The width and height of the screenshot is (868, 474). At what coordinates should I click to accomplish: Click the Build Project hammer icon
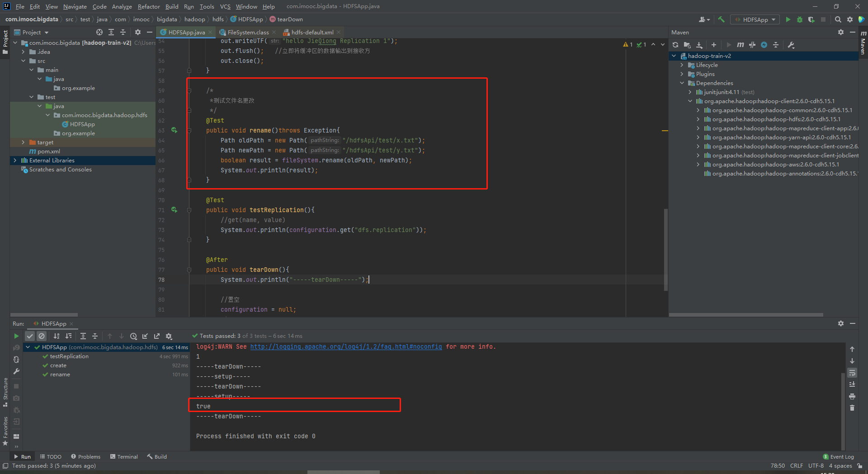(721, 19)
